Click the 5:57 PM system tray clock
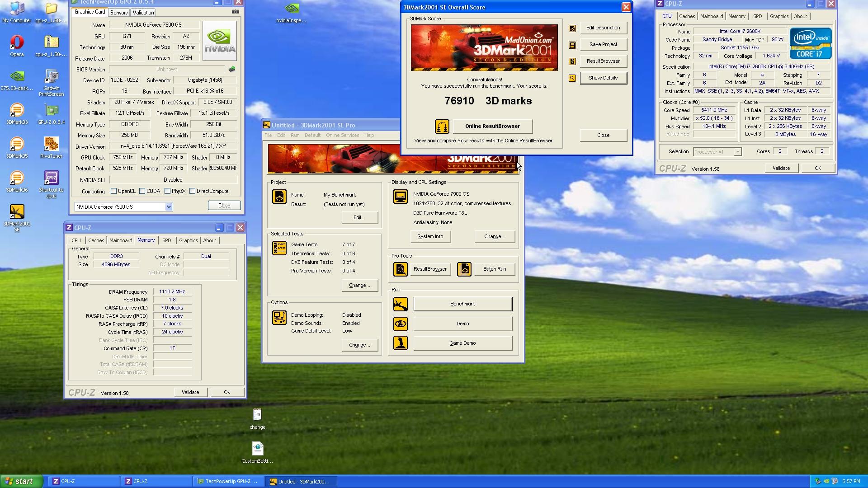The image size is (868, 488). [x=851, y=482]
